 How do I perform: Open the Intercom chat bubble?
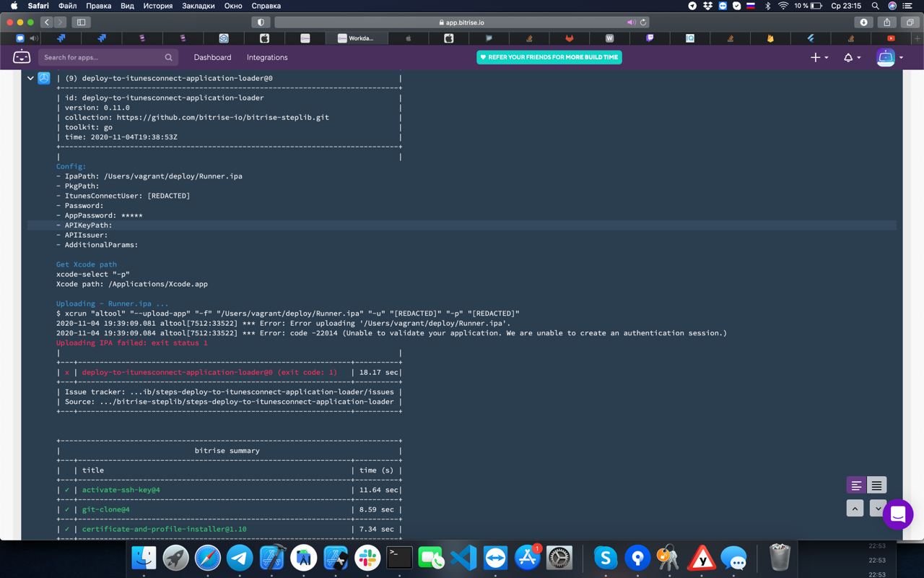[x=898, y=514]
